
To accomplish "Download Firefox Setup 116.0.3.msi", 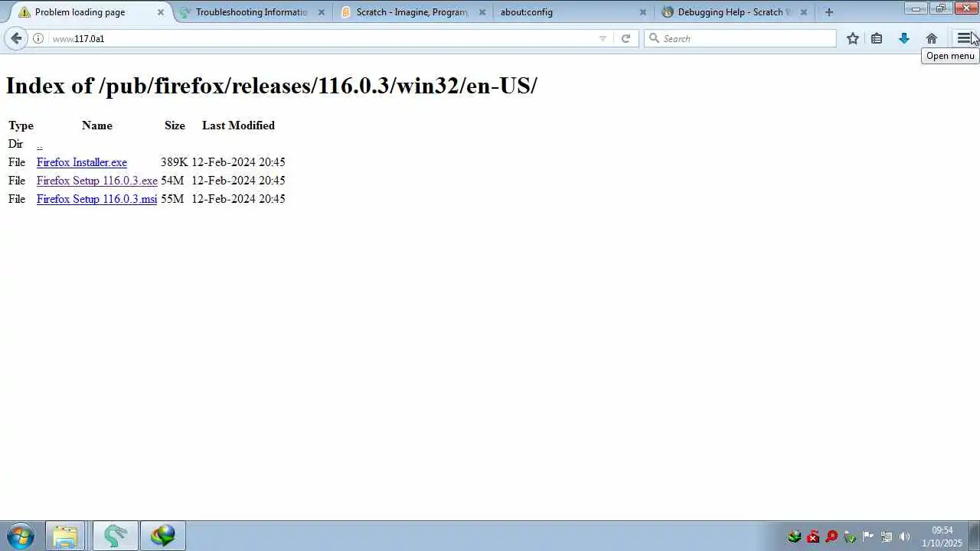I will coord(97,199).
